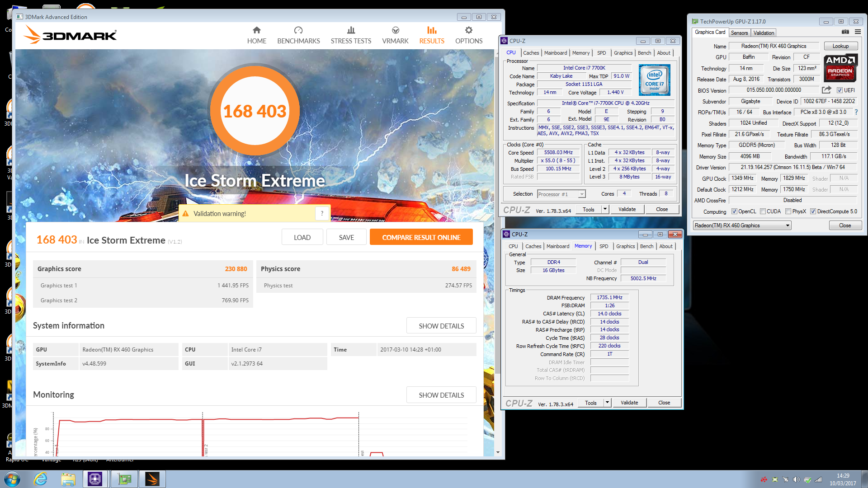The image size is (868, 488).
Task: Click the Tools button in the CPU-tab CPU-Z window
Action: click(x=588, y=209)
